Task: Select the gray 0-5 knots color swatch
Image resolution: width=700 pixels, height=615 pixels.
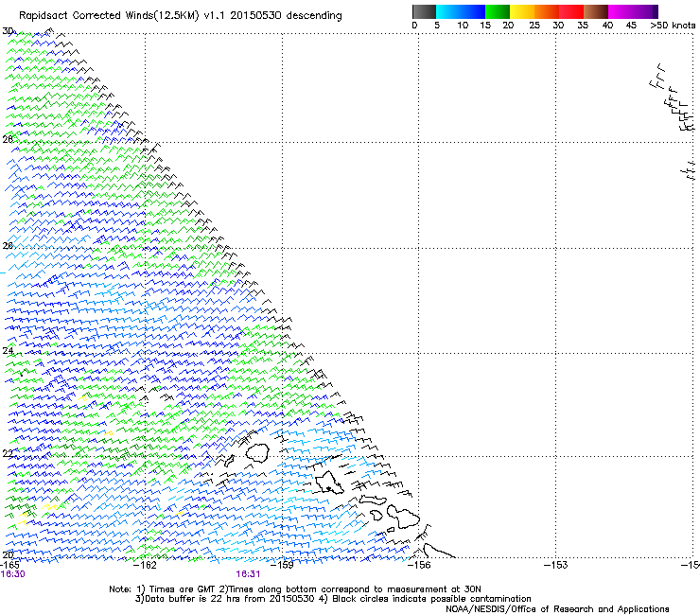Action: [424, 11]
